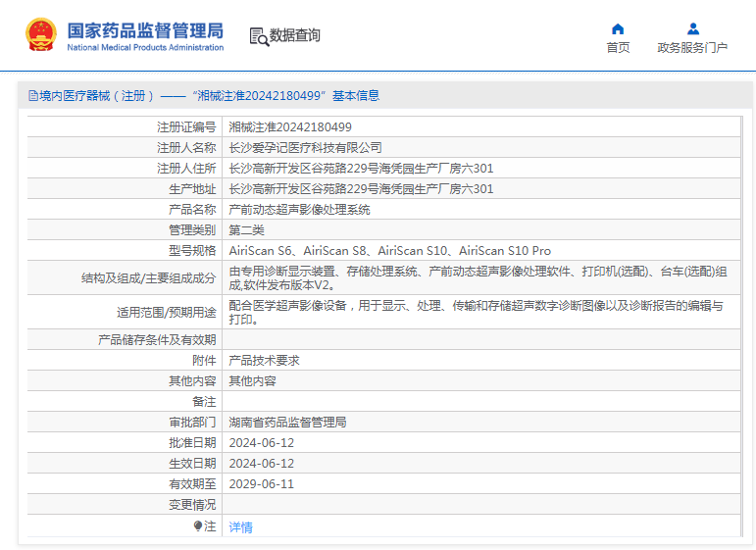This screenshot has width=756, height=550.
Task: Open the 产品技术要求 attachment
Action: [264, 361]
